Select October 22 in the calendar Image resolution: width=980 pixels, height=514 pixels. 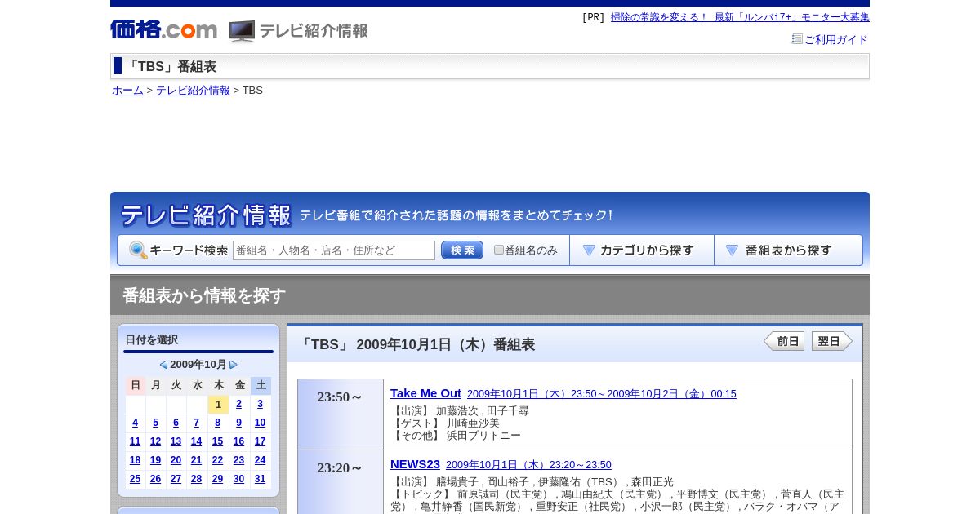[218, 460]
